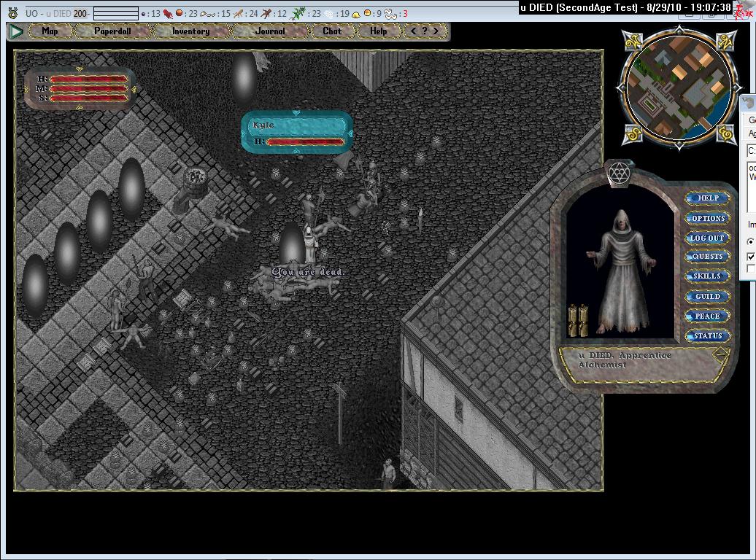
Task: Click the red reagent icon next to count 13
Action: [x=167, y=13]
